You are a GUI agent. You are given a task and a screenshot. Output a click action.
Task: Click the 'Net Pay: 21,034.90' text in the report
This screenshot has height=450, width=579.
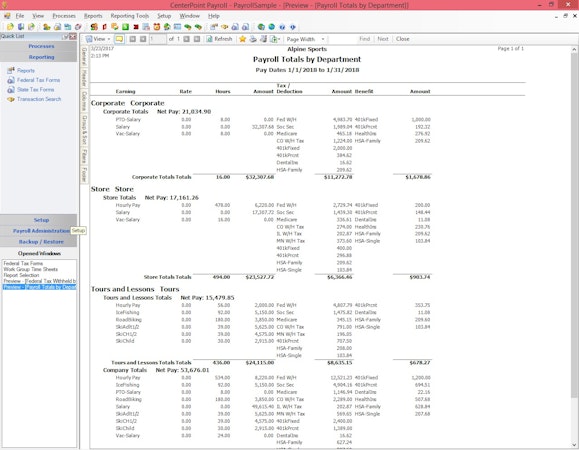[x=184, y=111]
